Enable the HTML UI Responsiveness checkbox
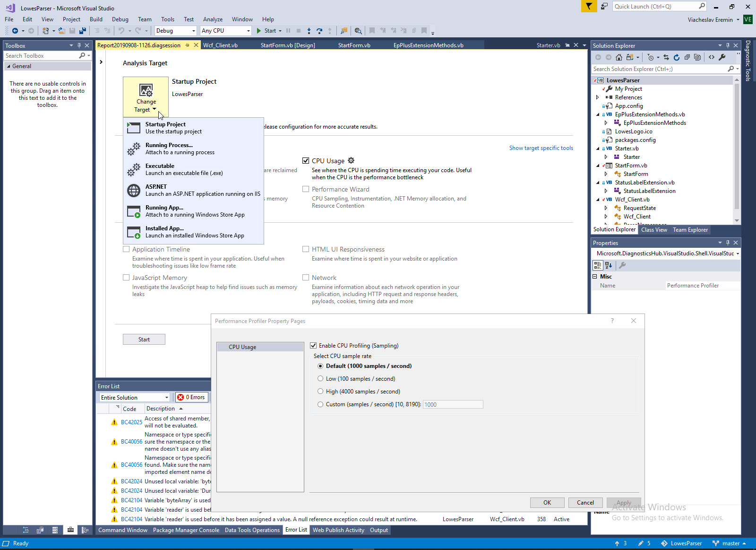Screen dimensions: 756x550 (x=306, y=249)
